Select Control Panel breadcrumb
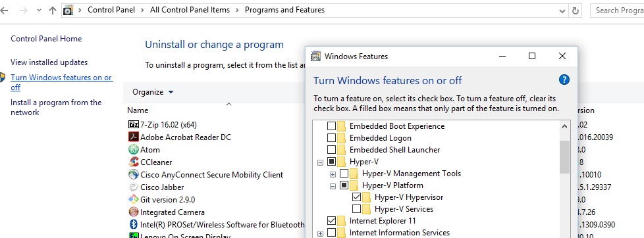This screenshot has height=238, width=644. (111, 10)
